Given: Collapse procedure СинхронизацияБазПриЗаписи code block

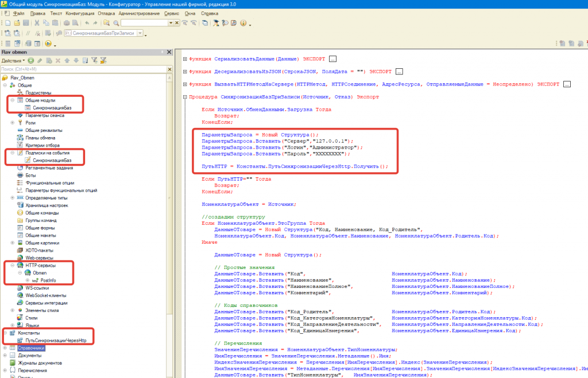Looking at the screenshot, I should (185, 97).
